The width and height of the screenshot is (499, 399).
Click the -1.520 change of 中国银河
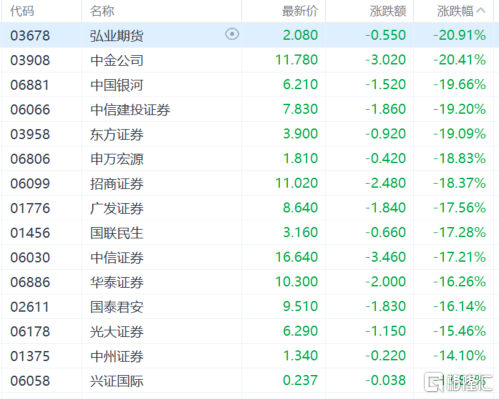coord(386,85)
